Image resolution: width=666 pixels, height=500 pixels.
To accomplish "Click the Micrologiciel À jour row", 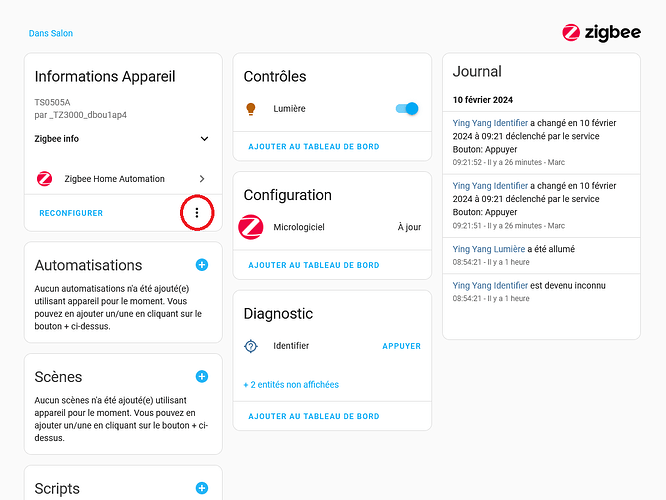I will (332, 227).
